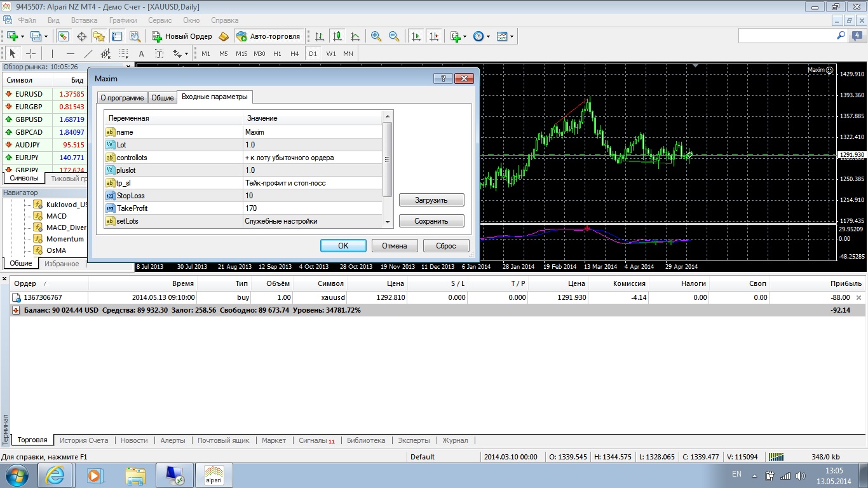Click the StopLoss value cell

pyautogui.click(x=313, y=196)
